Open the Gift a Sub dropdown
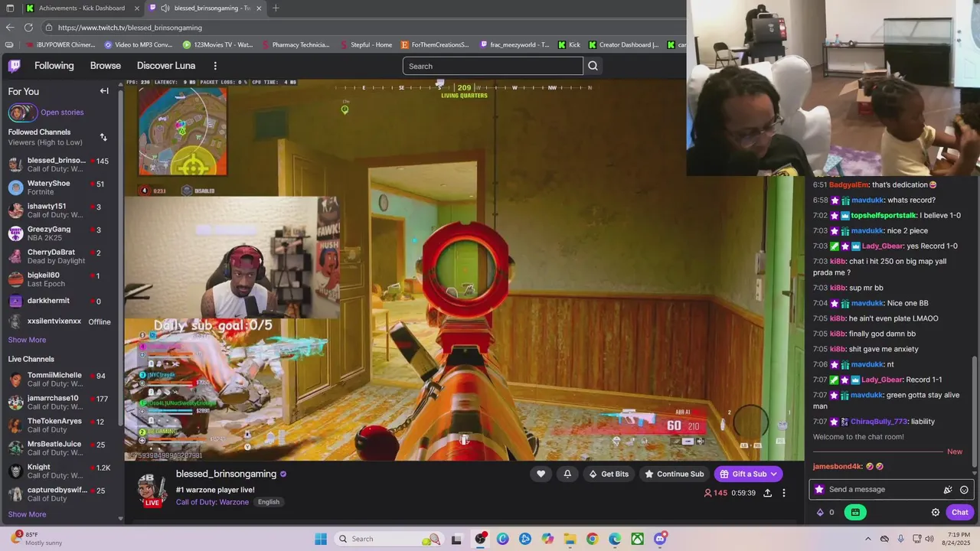The width and height of the screenshot is (980, 551). (x=748, y=474)
